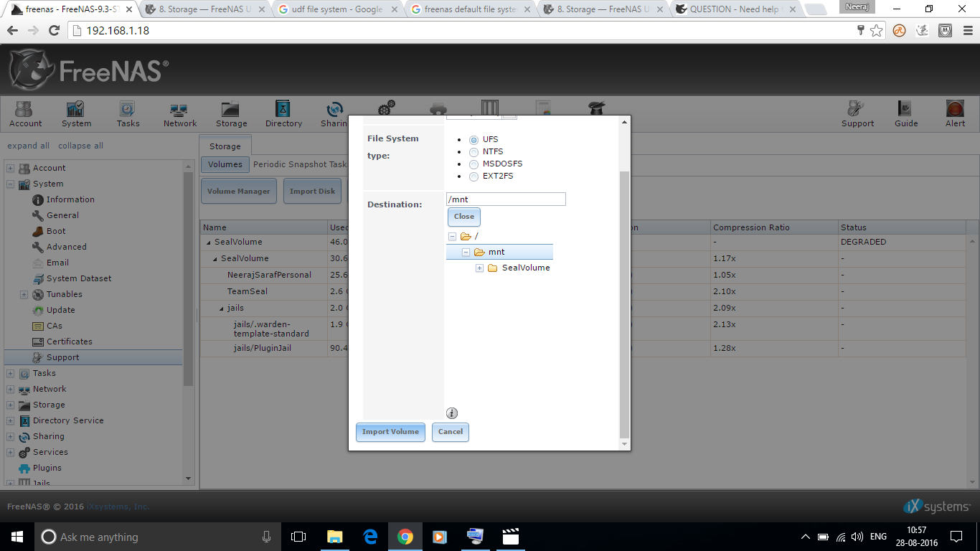Switch to the QUESTION - Need help browser tab
Screen dimensions: 980x551
737,9
